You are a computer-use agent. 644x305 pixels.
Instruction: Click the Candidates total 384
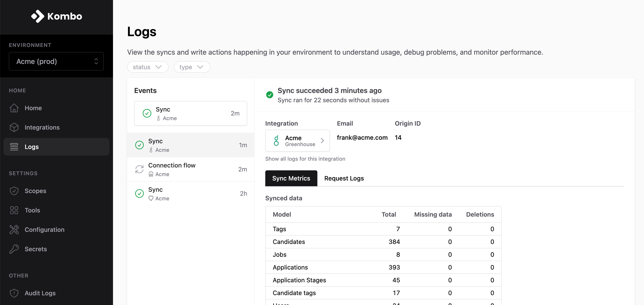[x=394, y=242]
